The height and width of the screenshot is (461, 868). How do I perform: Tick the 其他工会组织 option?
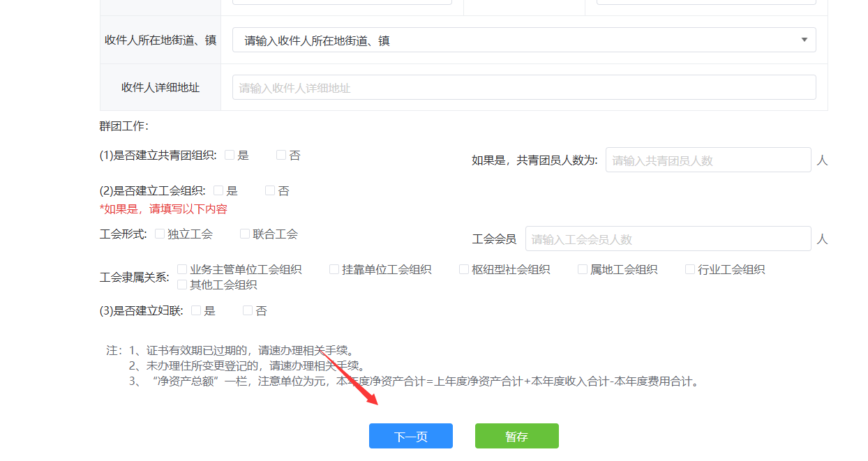click(182, 285)
